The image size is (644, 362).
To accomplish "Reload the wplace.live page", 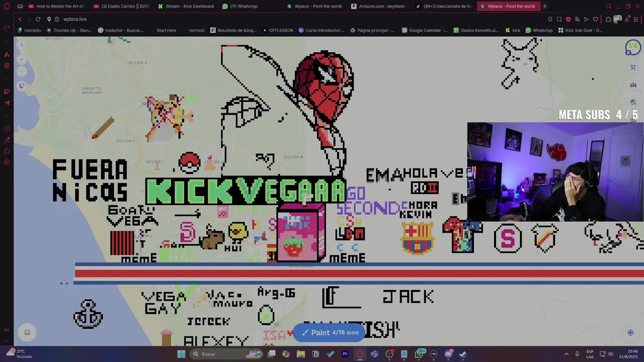I will [x=38, y=19].
